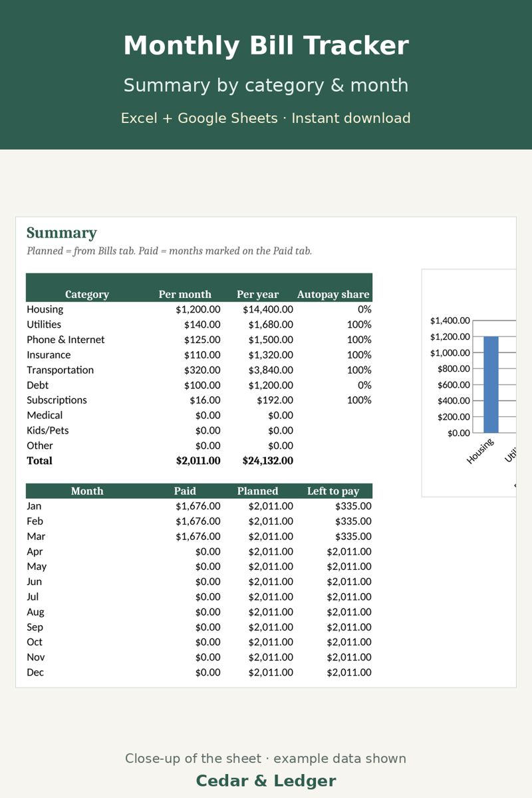Viewport: 532px width, 798px height.
Task: Click the bold $2,011.00 total per month
Action: (x=198, y=460)
